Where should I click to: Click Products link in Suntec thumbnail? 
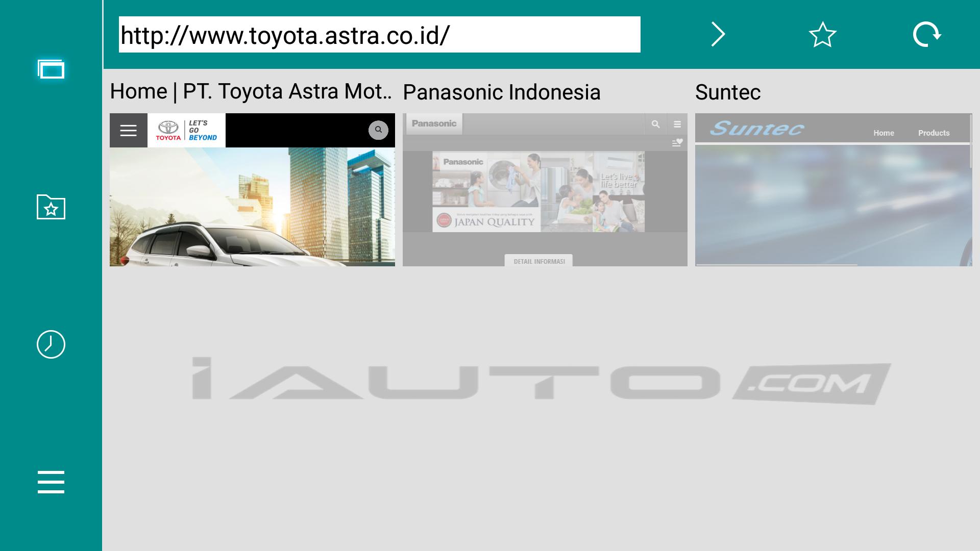[x=934, y=133]
